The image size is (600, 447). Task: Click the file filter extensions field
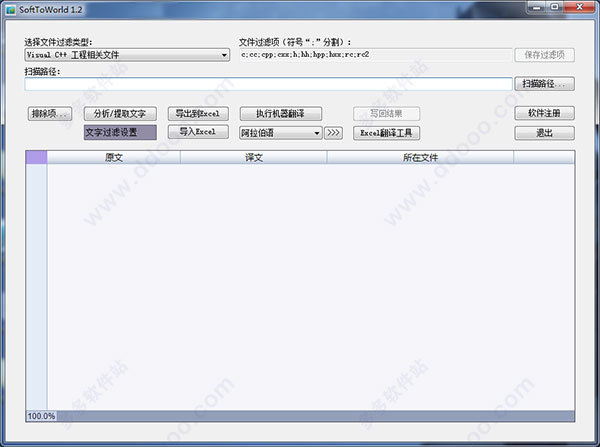pyautogui.click(x=375, y=55)
